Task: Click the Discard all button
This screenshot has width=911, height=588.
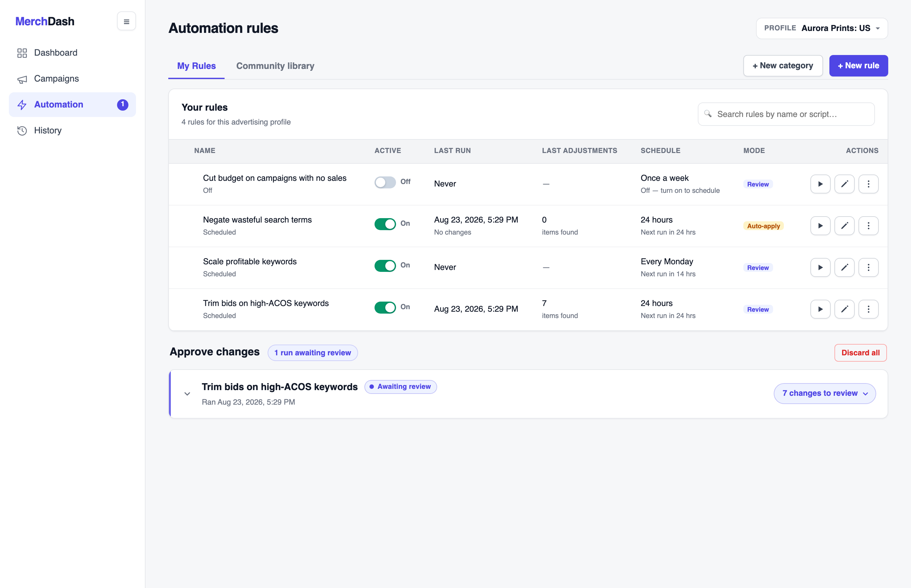Action: [x=860, y=353]
